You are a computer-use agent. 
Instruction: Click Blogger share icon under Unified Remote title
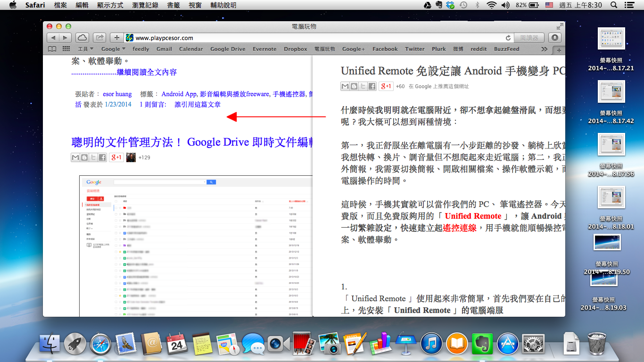pos(354,86)
